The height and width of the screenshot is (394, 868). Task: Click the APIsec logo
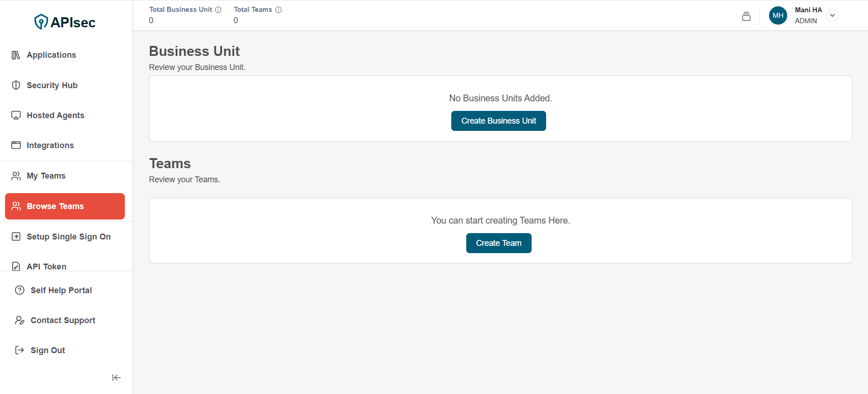65,22
